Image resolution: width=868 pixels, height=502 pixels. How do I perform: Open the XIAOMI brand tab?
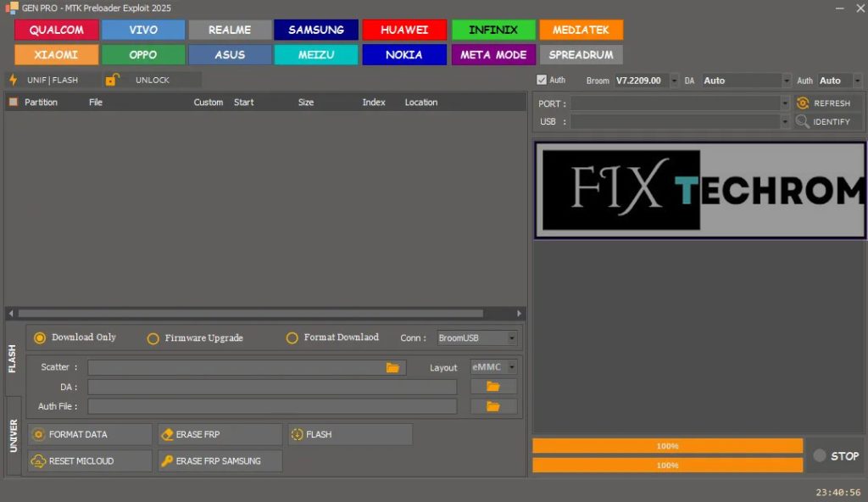57,55
